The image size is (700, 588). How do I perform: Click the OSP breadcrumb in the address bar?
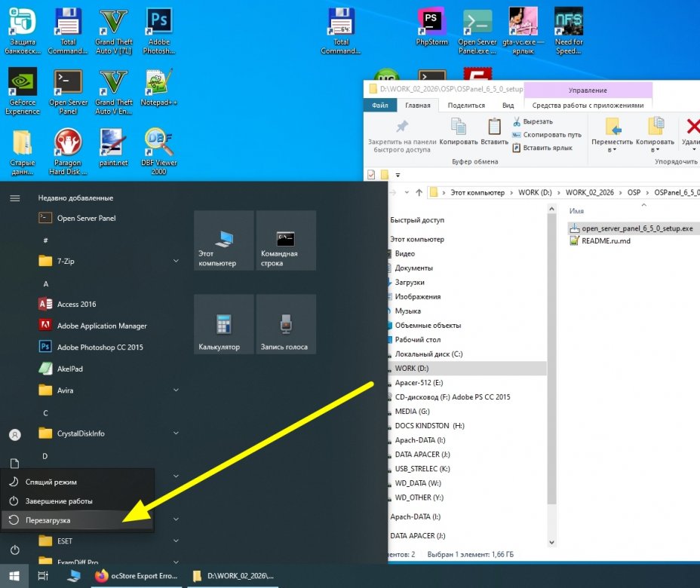point(634,192)
